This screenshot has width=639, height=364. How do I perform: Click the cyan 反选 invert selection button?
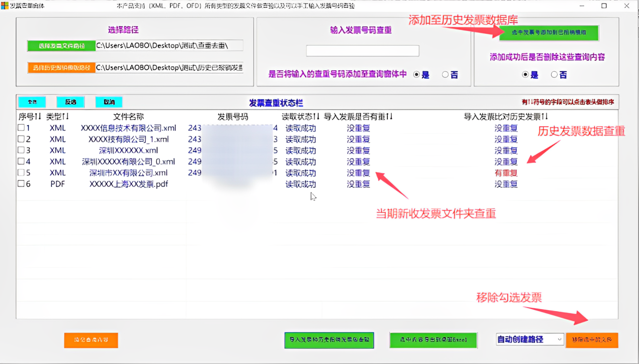(70, 102)
